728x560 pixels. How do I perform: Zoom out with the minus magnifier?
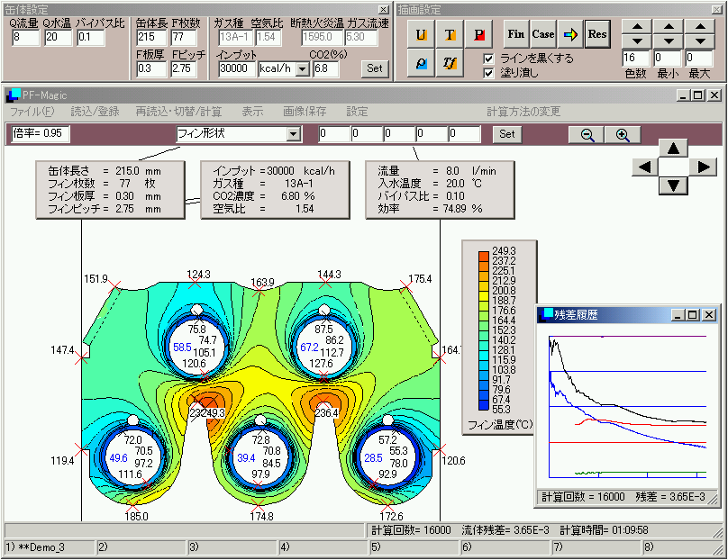(587, 134)
